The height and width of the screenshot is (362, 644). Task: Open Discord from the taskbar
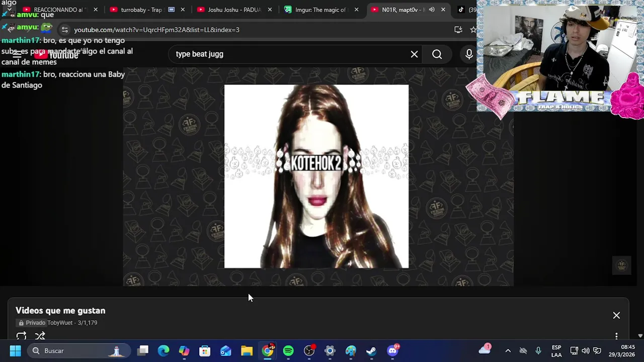(392, 350)
